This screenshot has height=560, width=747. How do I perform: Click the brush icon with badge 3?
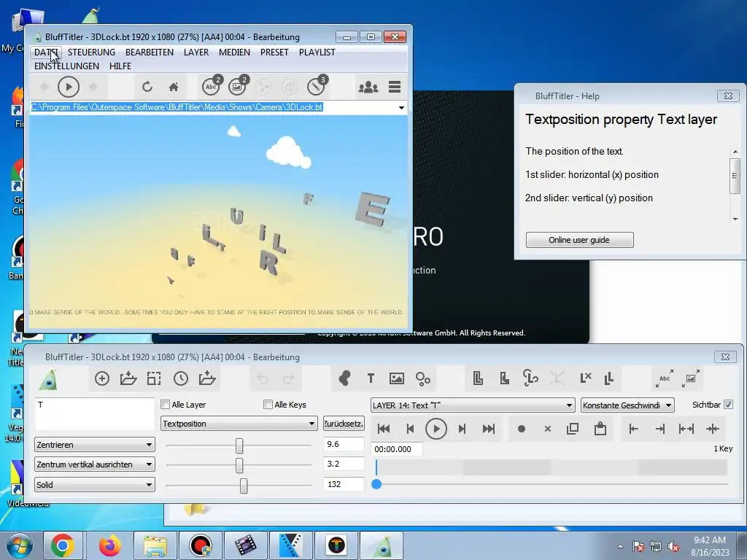pyautogui.click(x=317, y=86)
